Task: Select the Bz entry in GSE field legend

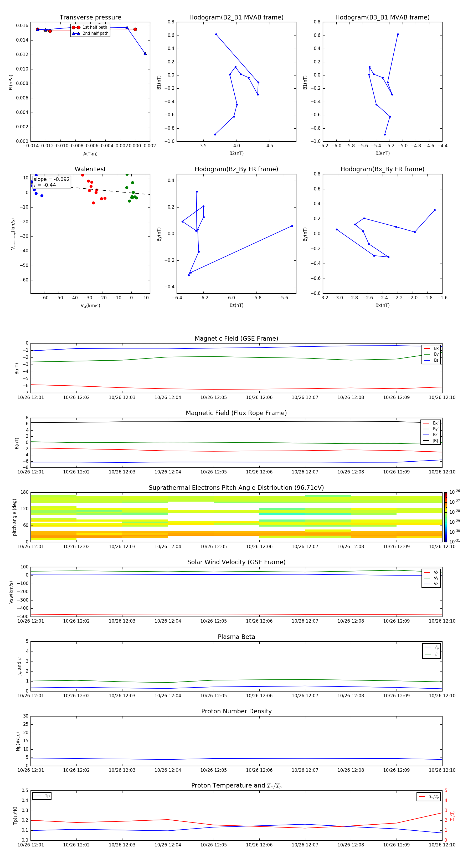Action: 431,360
